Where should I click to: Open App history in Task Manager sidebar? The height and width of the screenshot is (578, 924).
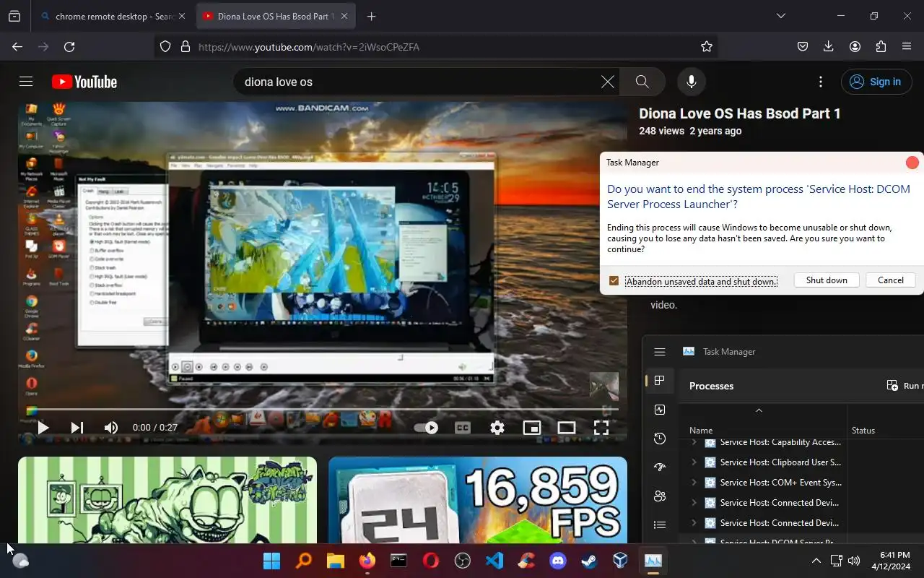tap(659, 439)
